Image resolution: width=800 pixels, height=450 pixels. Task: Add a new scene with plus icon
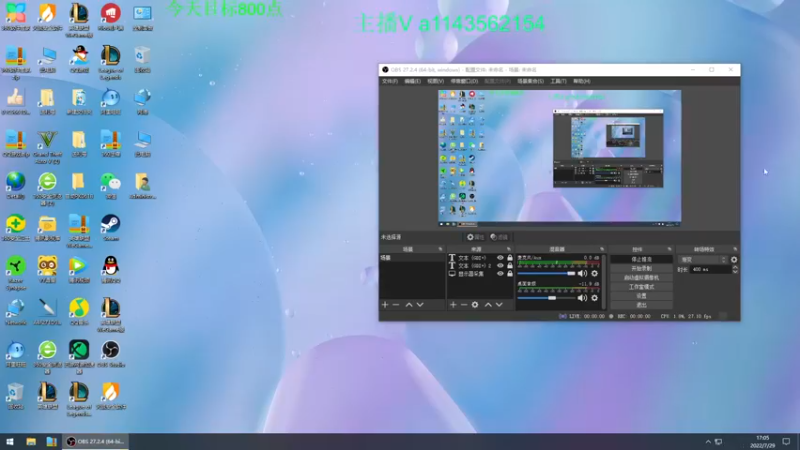[385, 305]
